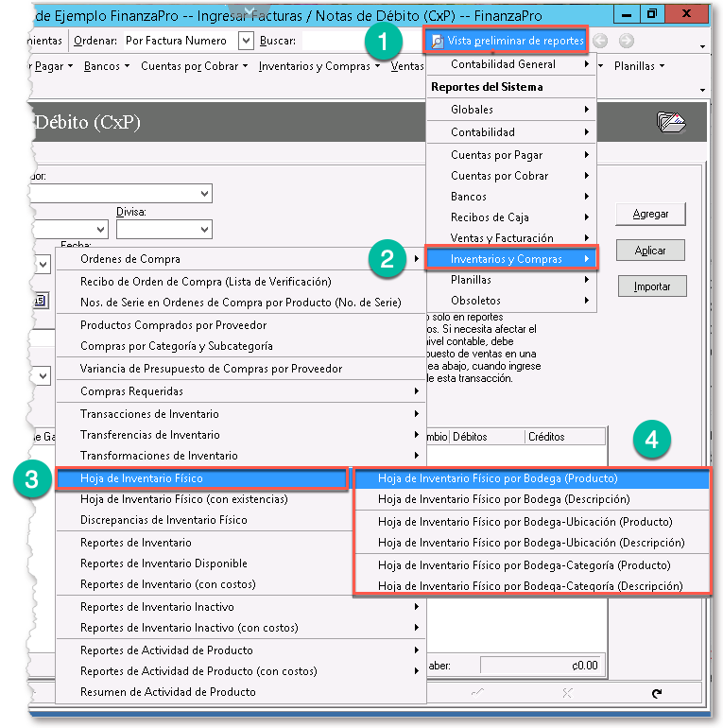The height and width of the screenshot is (728, 723).
Task: Expand Reportes de Inventario Inactivo (con costos)
Action: [241, 628]
